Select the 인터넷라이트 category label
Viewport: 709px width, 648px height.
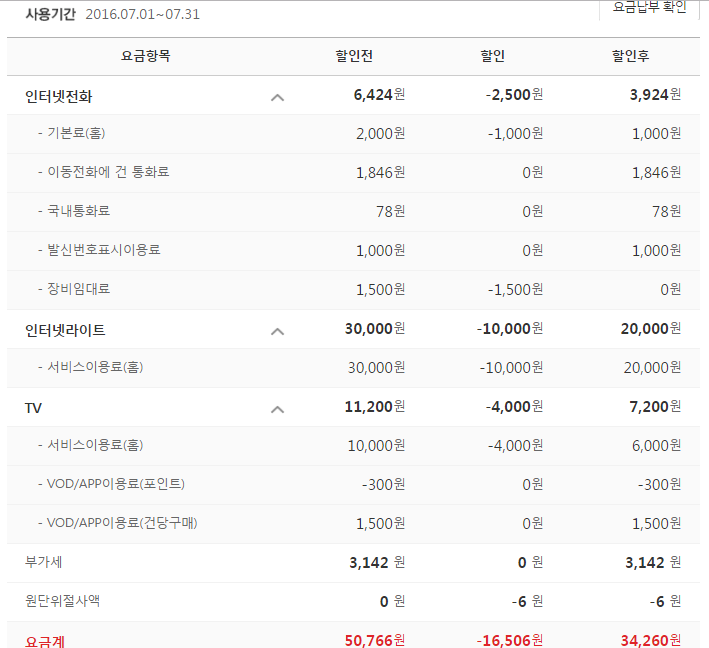[65, 330]
